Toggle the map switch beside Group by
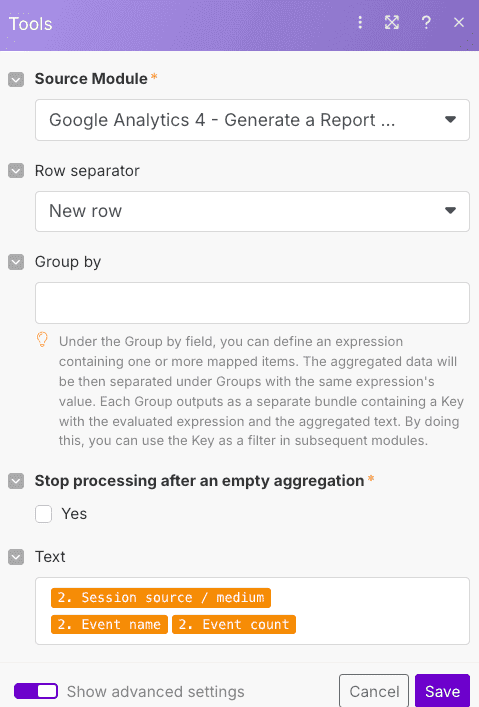 16,262
